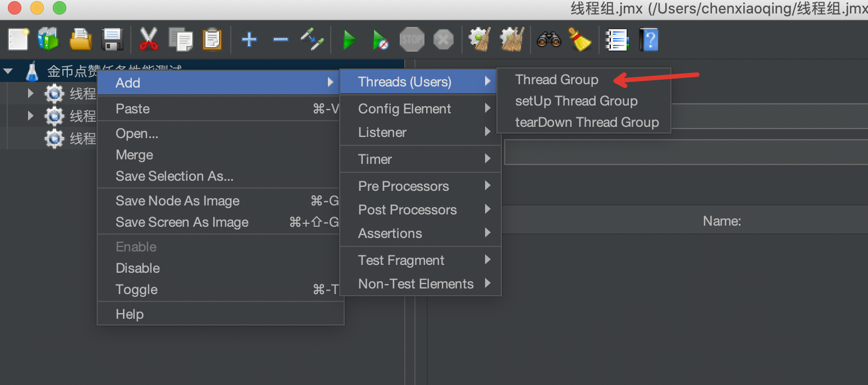Click the New test plan icon
Image resolution: width=868 pixels, height=385 pixels.
click(x=19, y=40)
